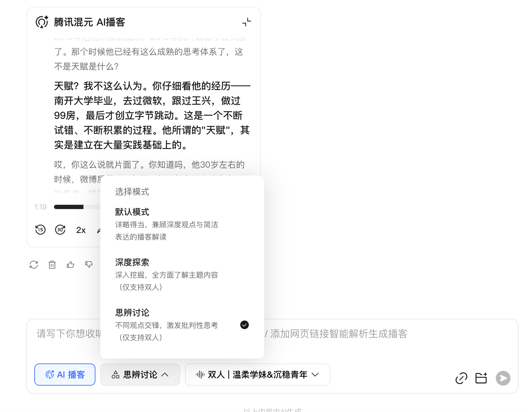Screen dimensions: 532x412
Task: Click the web link attachment icon
Action: click(461, 378)
